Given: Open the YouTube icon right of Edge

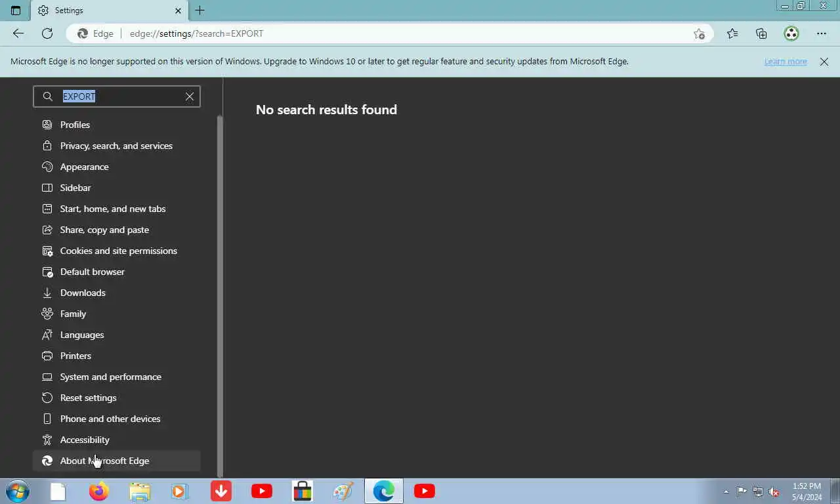Looking at the screenshot, I should click(425, 491).
